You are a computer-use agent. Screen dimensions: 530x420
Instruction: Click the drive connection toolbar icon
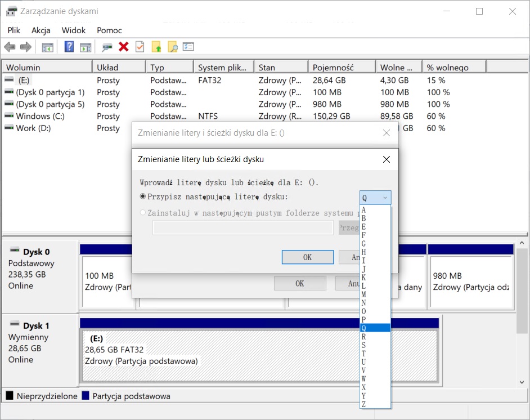point(107,47)
